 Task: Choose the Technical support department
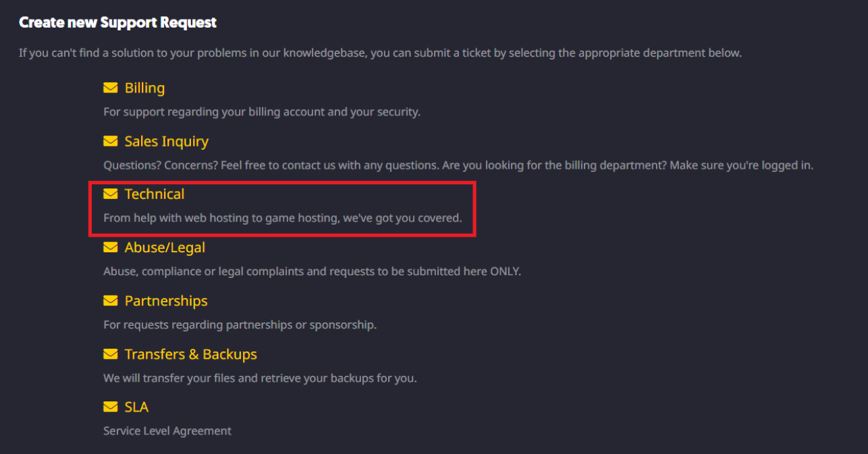(x=155, y=194)
